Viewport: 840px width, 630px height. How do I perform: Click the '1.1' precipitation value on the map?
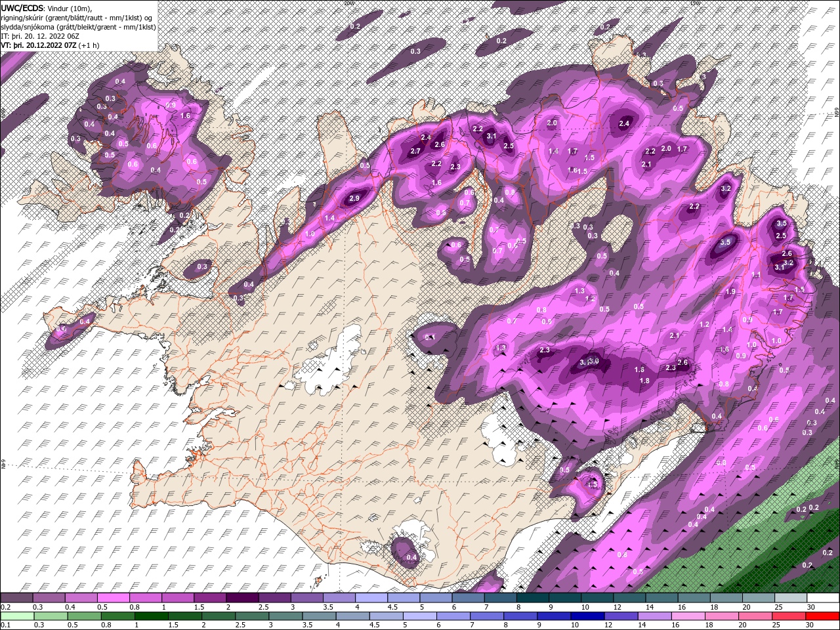[x=756, y=275]
